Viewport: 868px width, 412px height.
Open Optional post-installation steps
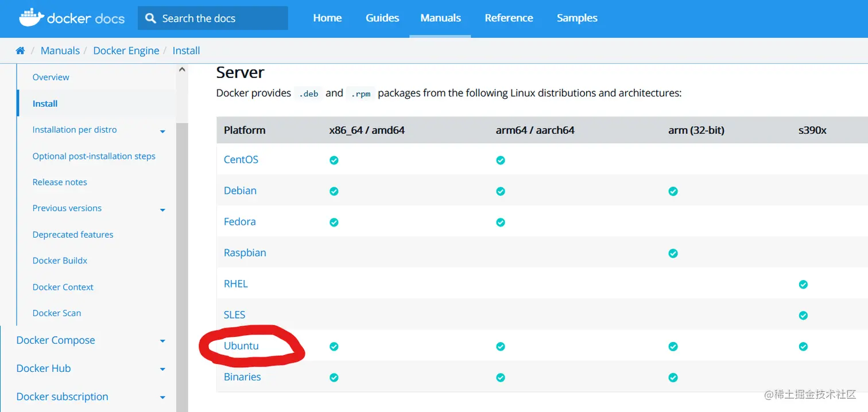pos(94,156)
